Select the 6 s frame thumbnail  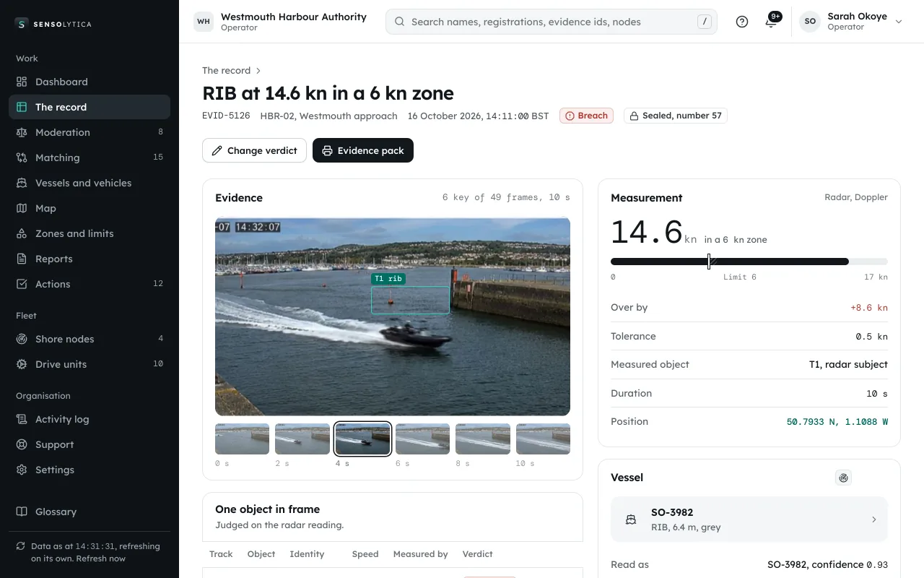(423, 439)
